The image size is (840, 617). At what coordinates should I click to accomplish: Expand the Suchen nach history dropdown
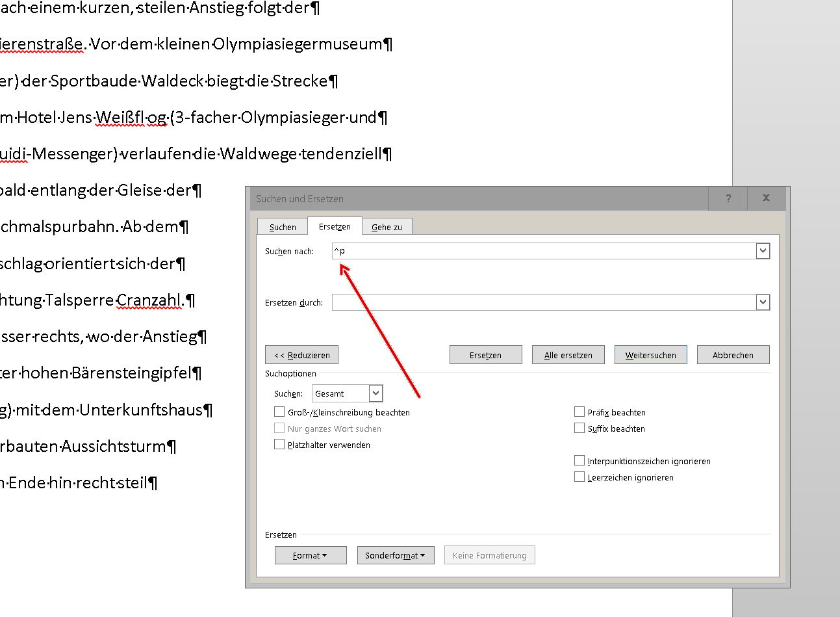(x=763, y=251)
